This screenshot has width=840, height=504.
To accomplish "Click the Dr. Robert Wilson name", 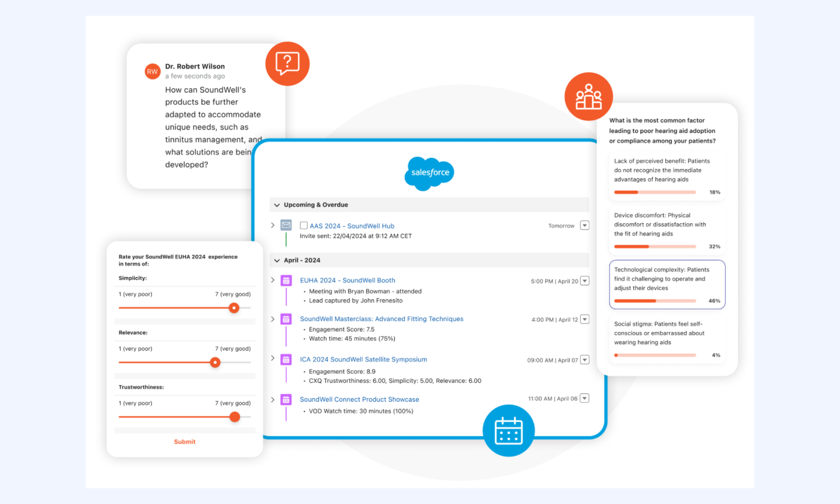I will pos(195,66).
